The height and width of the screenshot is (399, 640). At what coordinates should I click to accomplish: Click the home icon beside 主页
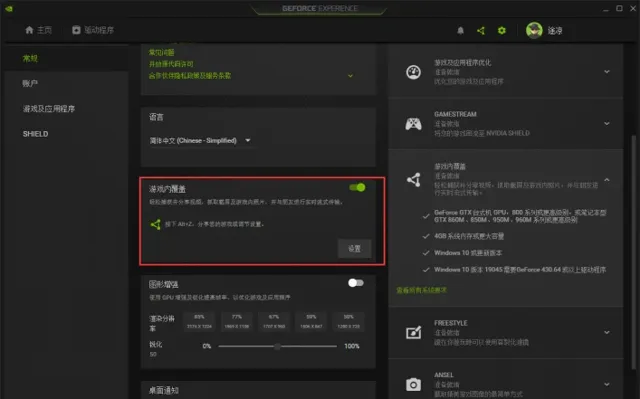[29, 30]
